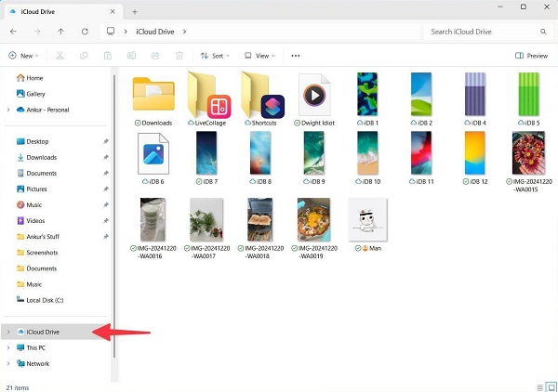558x392 pixels.
Task: Go forward with the right arrow
Action: tap(37, 32)
